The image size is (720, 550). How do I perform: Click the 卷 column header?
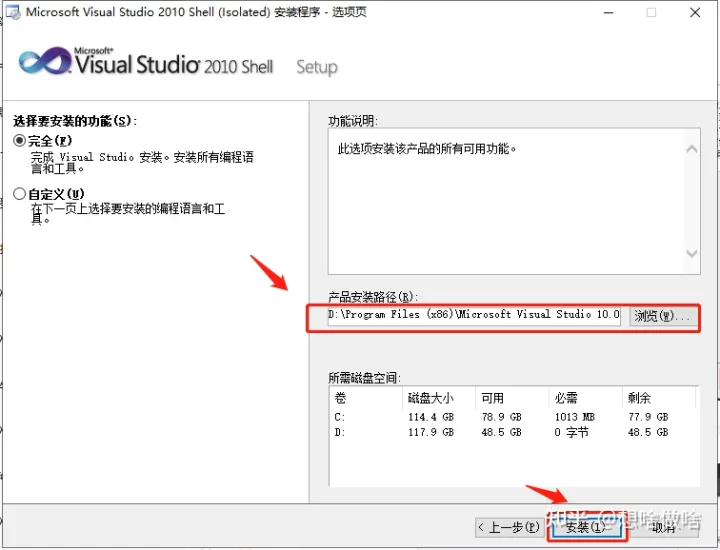click(x=366, y=398)
